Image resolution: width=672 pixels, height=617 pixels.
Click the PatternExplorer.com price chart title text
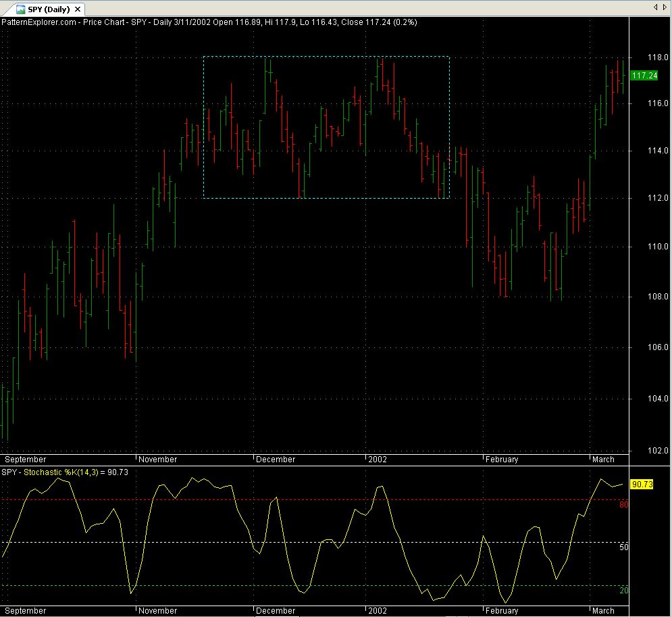click(x=209, y=22)
